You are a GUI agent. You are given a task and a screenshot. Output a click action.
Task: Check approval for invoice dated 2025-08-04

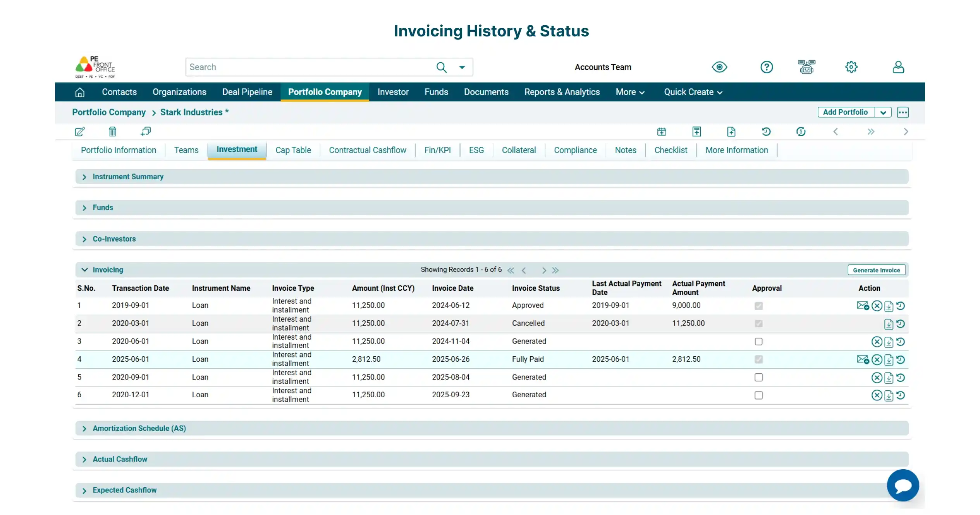758,377
